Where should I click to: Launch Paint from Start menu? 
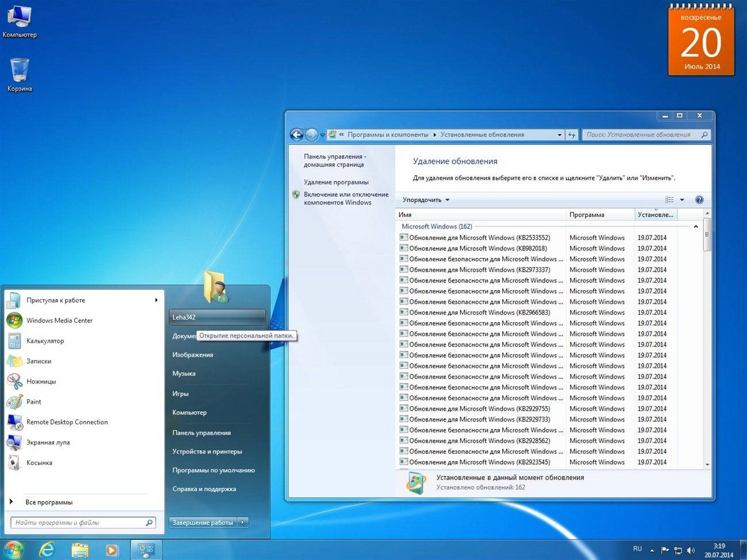pos(83,401)
